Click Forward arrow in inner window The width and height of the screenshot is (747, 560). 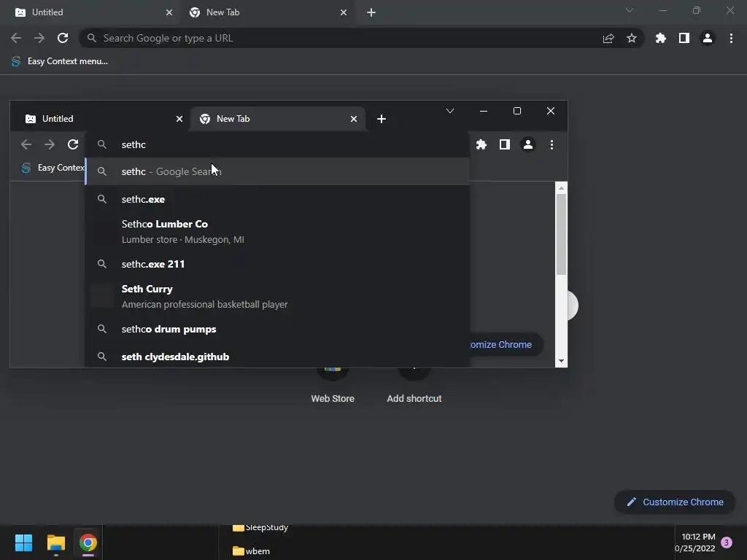pyautogui.click(x=50, y=144)
